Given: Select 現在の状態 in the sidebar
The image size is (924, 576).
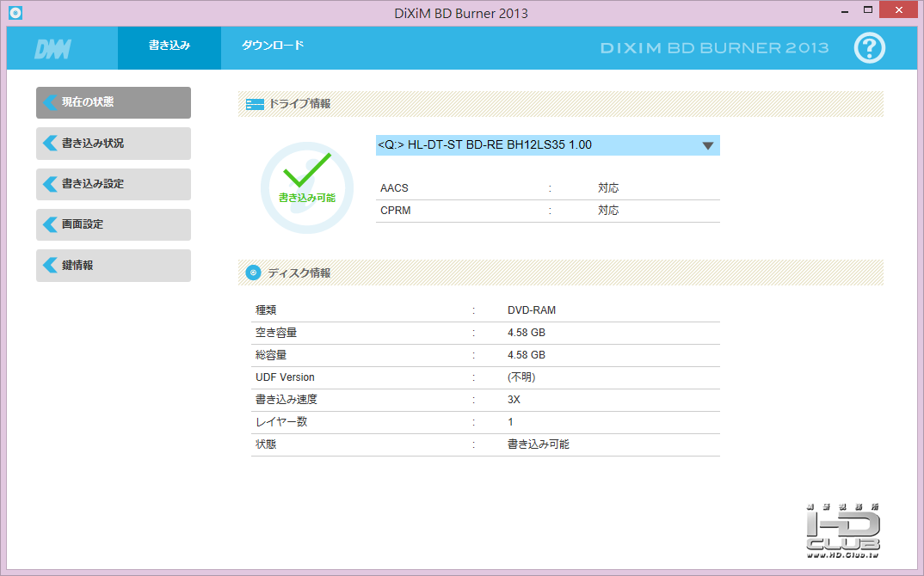Looking at the screenshot, I should (114, 102).
